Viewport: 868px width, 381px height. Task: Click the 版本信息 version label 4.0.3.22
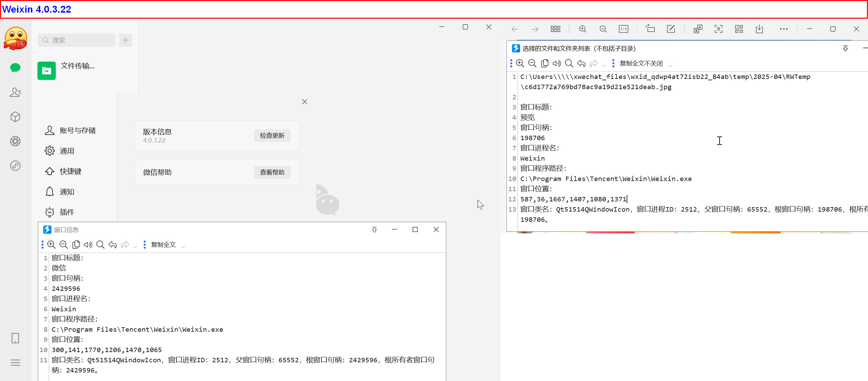pos(154,140)
